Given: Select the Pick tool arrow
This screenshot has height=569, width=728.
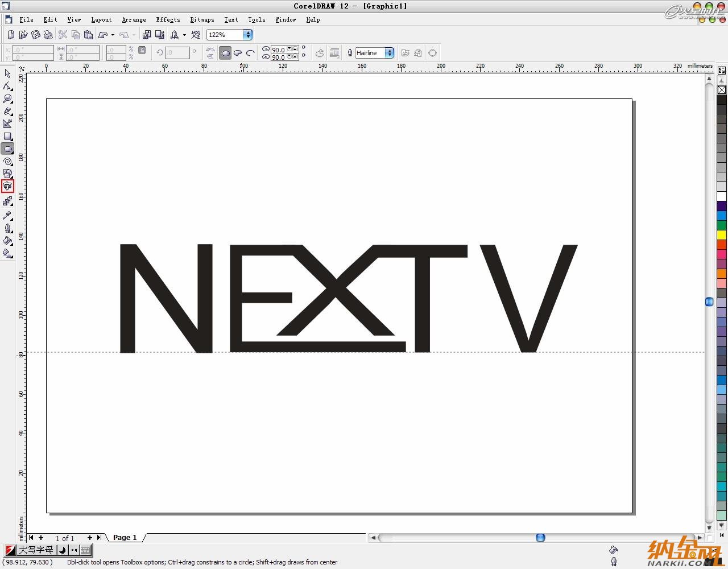Looking at the screenshot, I should coord(7,73).
